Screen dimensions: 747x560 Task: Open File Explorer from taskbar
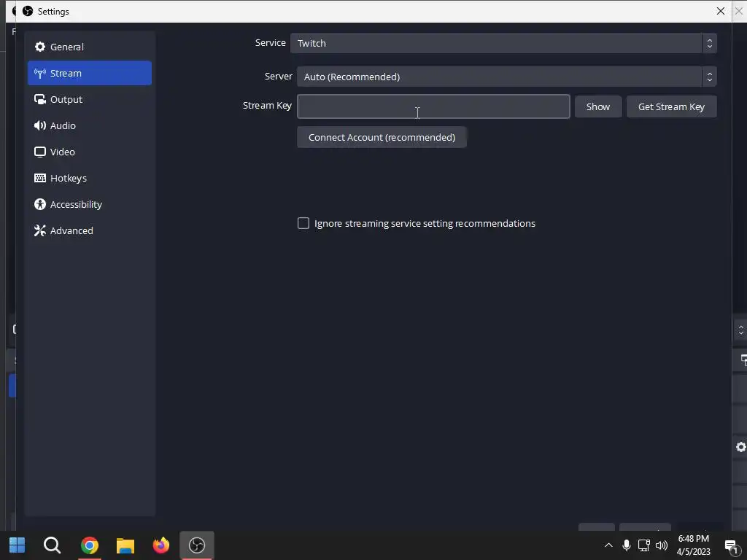click(x=125, y=545)
